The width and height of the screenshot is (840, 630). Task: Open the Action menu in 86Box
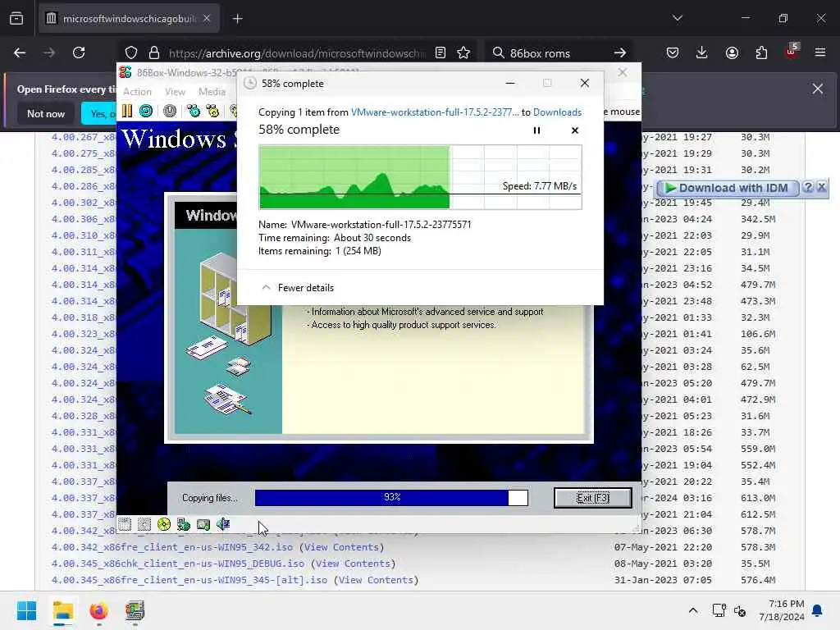(137, 92)
